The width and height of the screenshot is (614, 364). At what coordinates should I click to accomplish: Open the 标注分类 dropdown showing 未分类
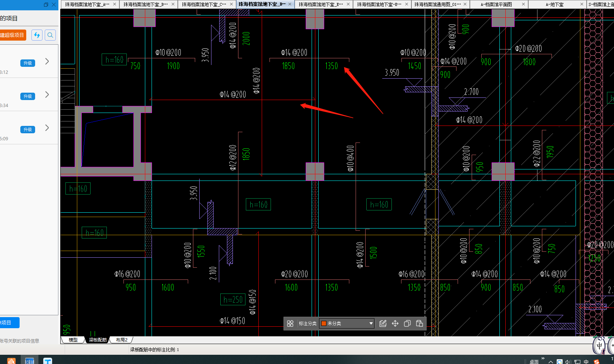[x=347, y=323]
